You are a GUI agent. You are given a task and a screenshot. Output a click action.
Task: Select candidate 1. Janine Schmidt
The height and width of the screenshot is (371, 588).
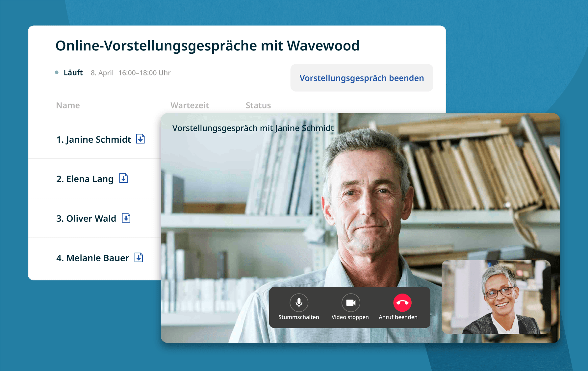pos(94,140)
